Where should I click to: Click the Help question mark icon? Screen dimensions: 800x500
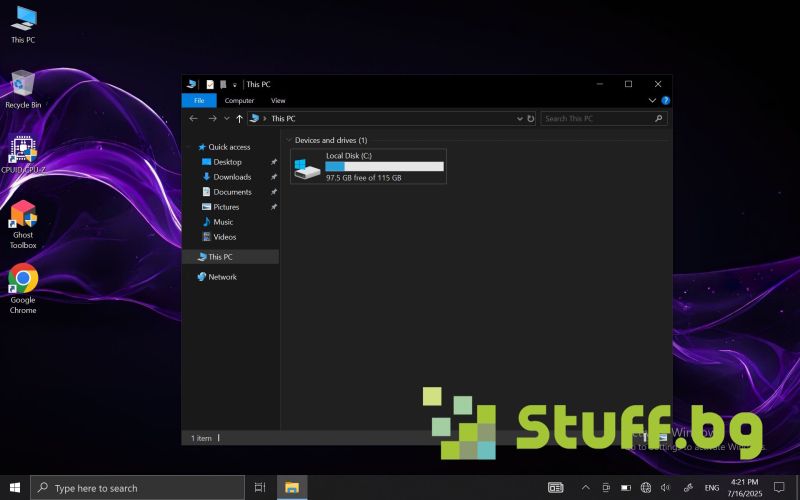click(x=665, y=101)
